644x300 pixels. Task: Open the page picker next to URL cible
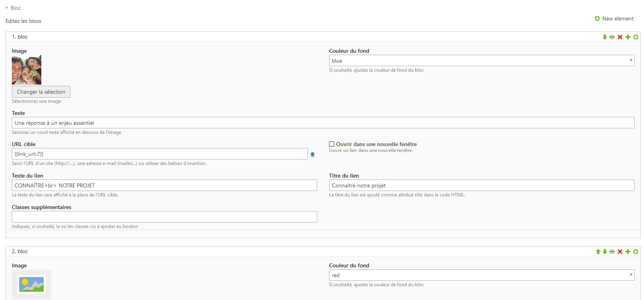[x=313, y=155]
